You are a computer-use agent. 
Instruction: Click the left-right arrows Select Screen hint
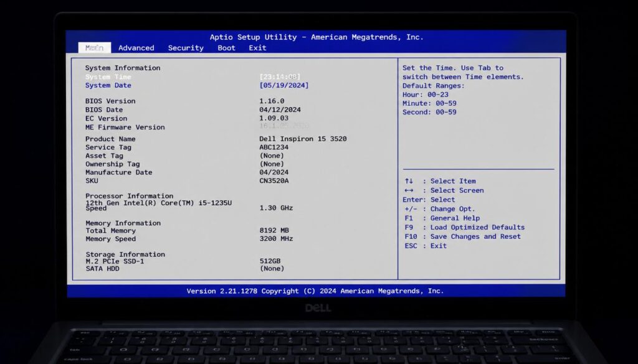tap(444, 190)
